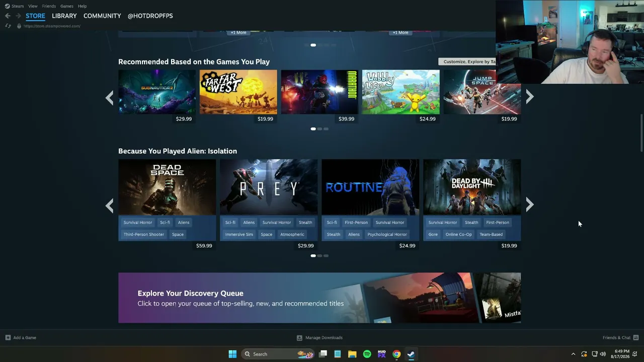Open Task View on the taskbar
Screen dimensions: 644x362
tap(323, 354)
